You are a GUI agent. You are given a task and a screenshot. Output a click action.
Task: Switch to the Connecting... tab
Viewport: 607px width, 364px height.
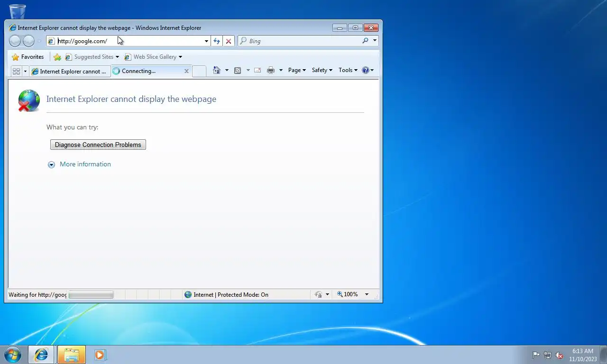pyautogui.click(x=147, y=71)
